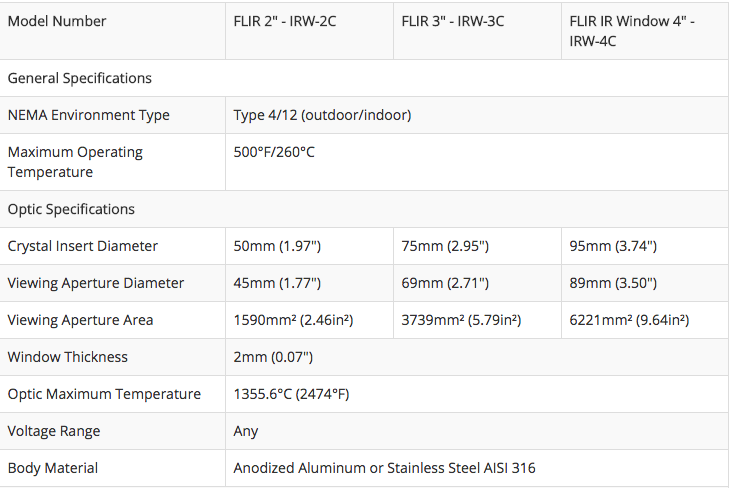The height and width of the screenshot is (488, 731).
Task: Click the Optic Specifications section row
Action: [364, 209]
